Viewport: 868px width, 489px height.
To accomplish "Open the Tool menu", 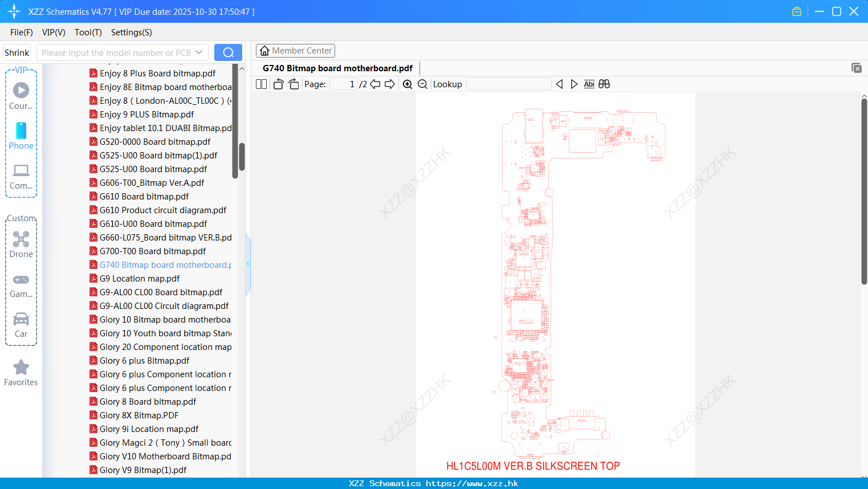I will coord(88,32).
